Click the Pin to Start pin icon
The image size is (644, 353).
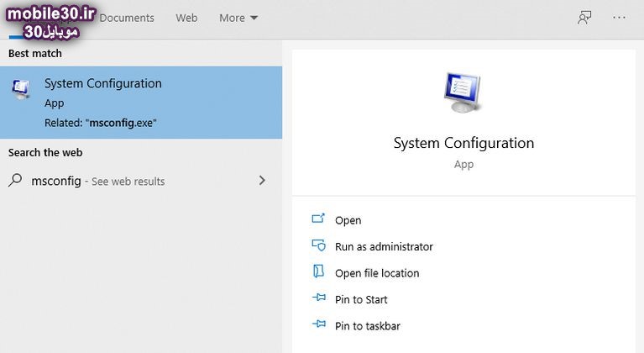(x=318, y=299)
